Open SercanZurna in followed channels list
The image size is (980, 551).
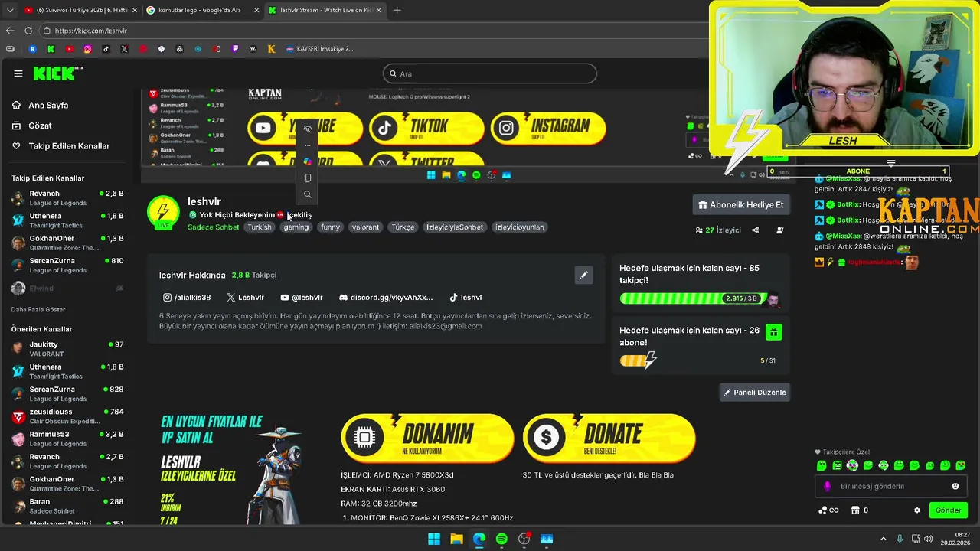[x=67, y=265]
